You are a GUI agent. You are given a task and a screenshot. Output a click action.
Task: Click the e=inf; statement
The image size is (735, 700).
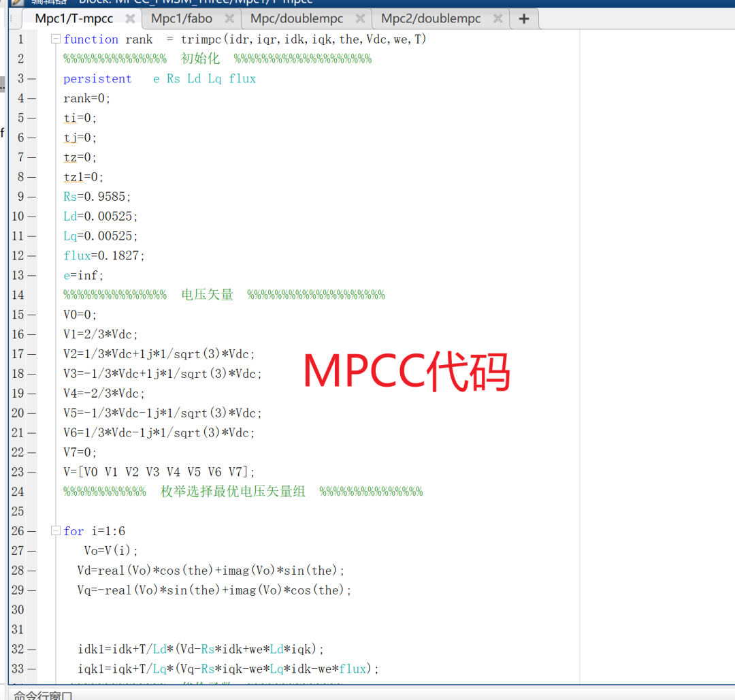[x=84, y=275]
